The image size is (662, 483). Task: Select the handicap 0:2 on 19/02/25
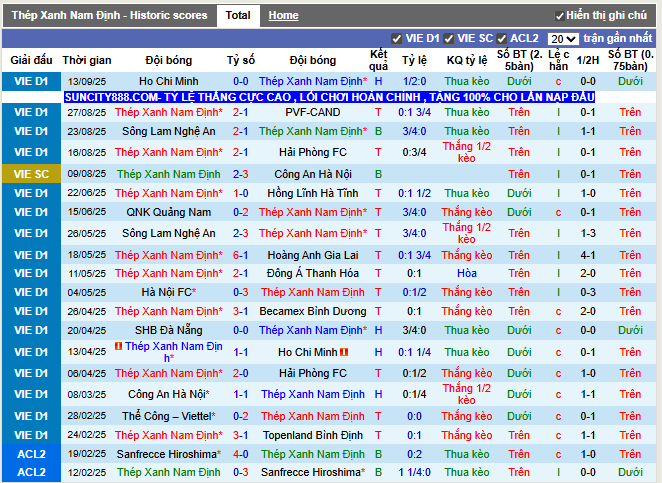414,454
